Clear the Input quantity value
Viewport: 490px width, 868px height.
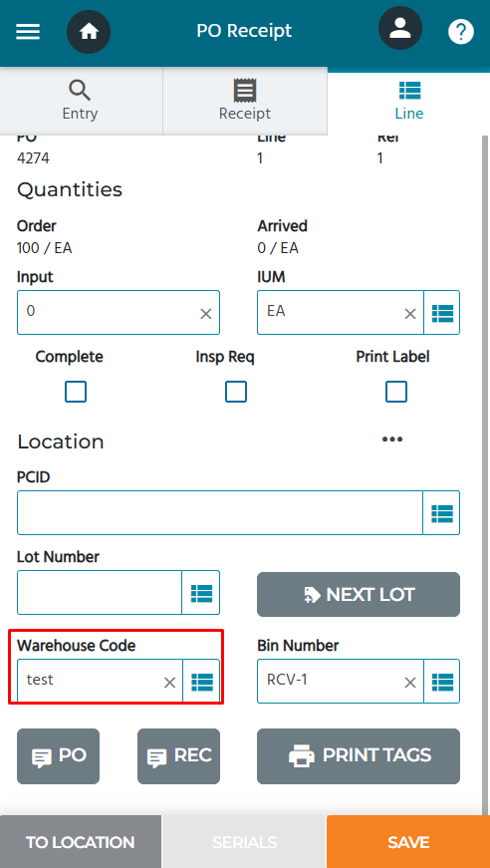pyautogui.click(x=206, y=314)
